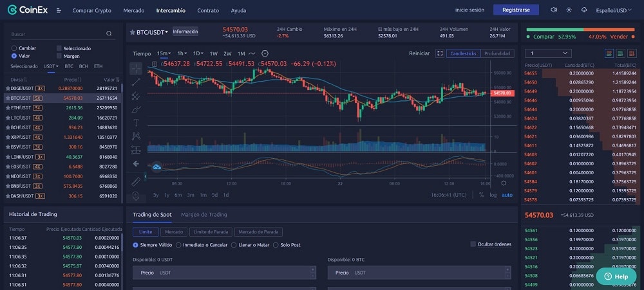This screenshot has width=644, height=290.
Task: Open the Español/USD language dropdown
Action: (x=614, y=10)
